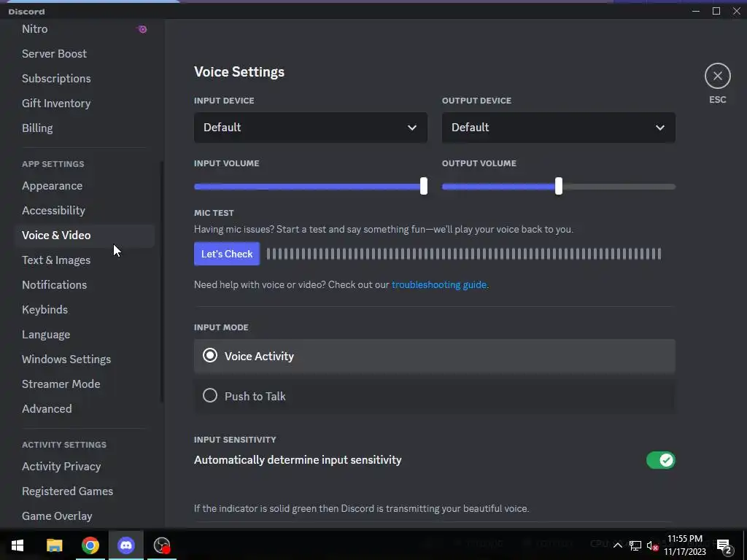
Task: Click the network tray icon
Action: click(x=635, y=545)
